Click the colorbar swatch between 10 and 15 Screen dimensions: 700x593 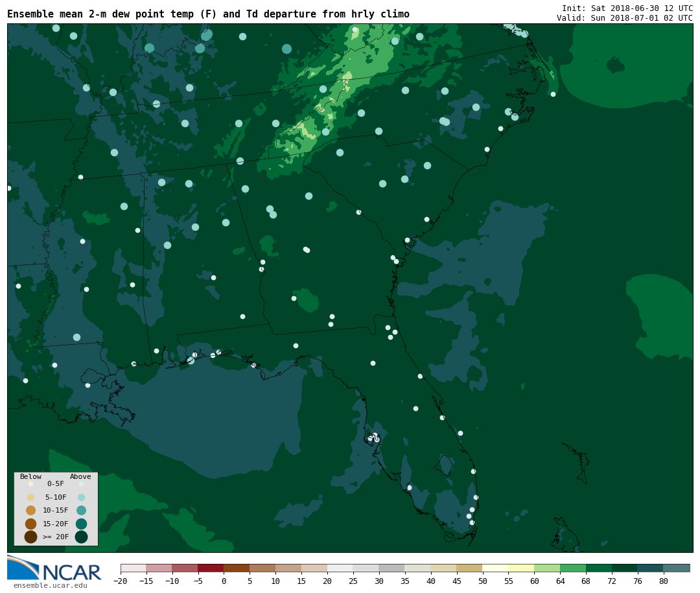(289, 568)
